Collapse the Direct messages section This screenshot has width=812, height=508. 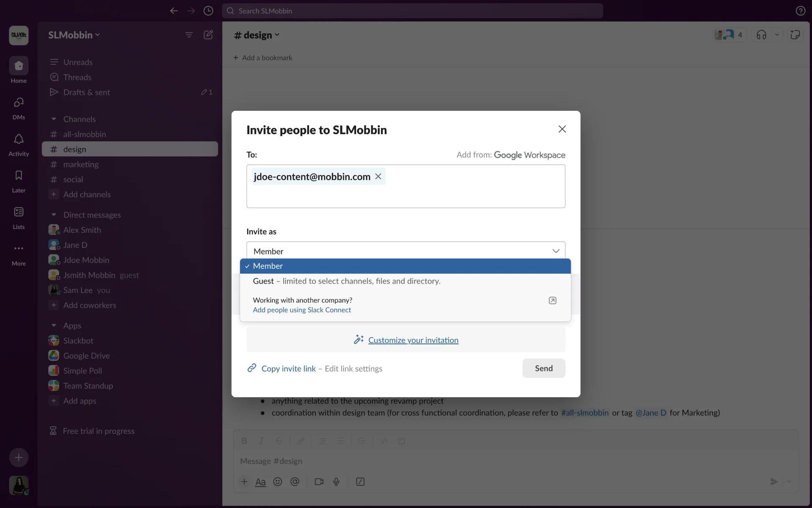(x=54, y=215)
